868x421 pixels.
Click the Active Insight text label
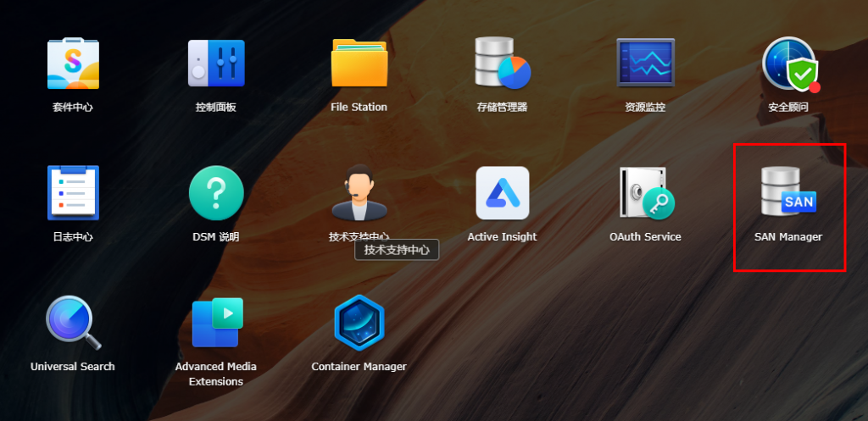[x=502, y=237]
